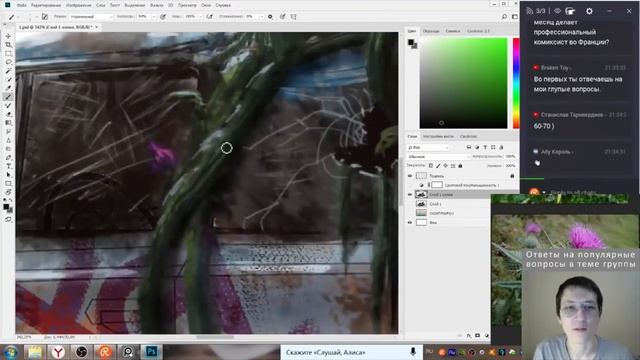Select the Move tool
The image size is (640, 360).
pyautogui.click(x=9, y=36)
